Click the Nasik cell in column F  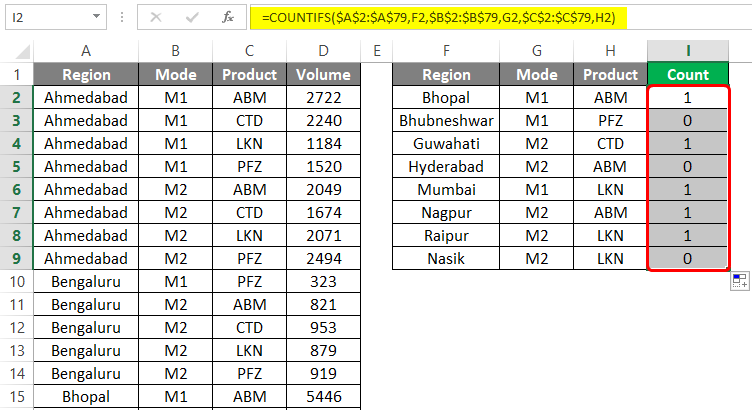(x=447, y=258)
